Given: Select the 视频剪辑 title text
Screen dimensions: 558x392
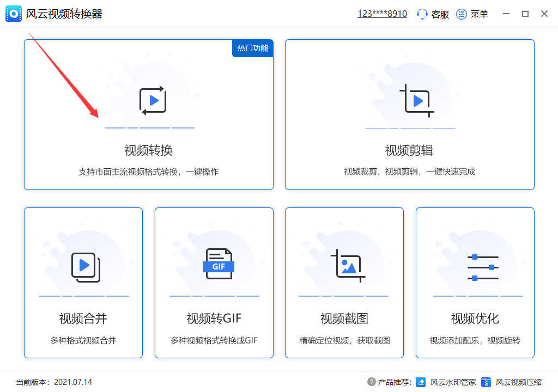Looking at the screenshot, I should pos(409,150).
